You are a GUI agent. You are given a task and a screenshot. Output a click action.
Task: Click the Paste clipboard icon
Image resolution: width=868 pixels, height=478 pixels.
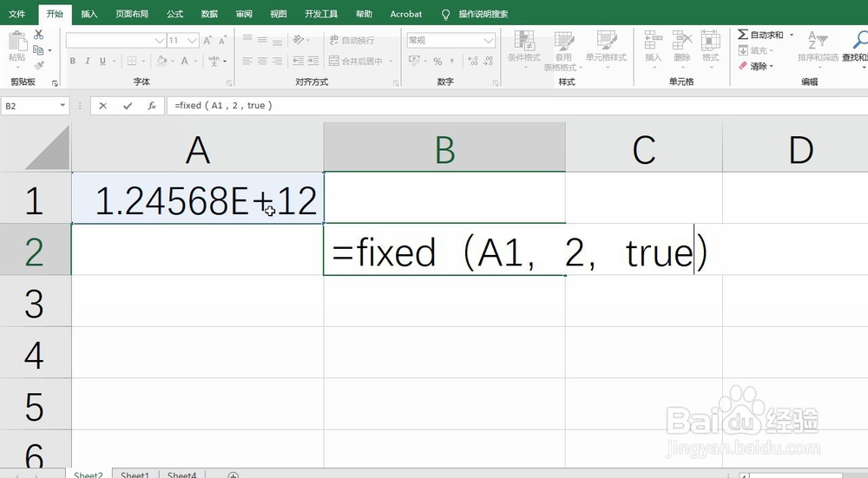click(17, 42)
